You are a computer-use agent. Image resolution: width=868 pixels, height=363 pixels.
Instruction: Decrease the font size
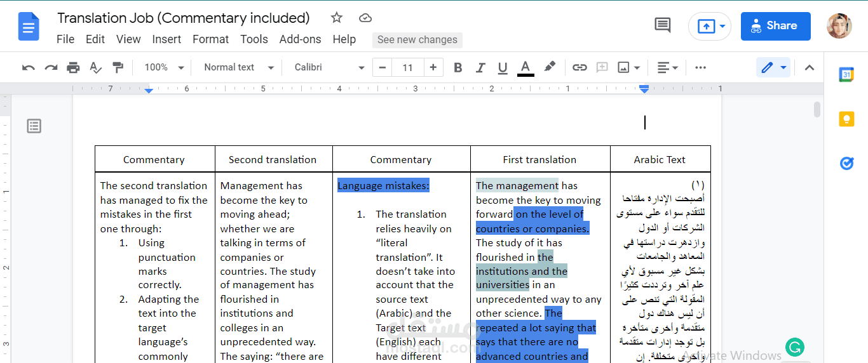tap(383, 67)
